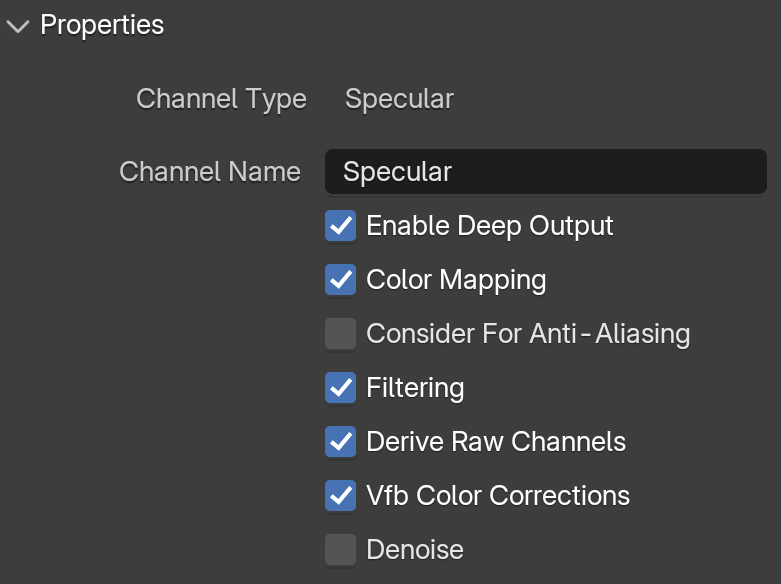Enable Consider For Anti-Aliasing checkbox
Viewport: 781px width, 584px height.
(x=341, y=333)
